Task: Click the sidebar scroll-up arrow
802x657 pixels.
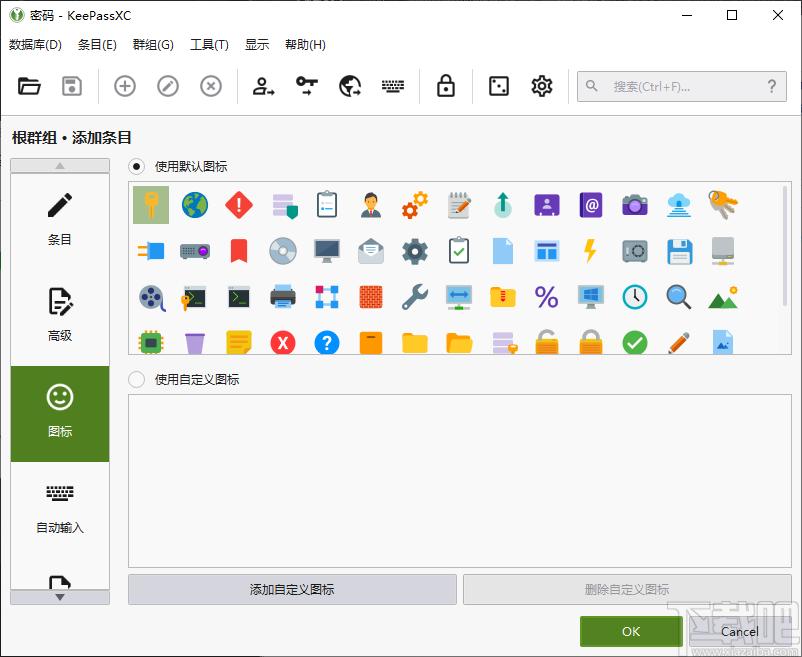Action: 60,166
